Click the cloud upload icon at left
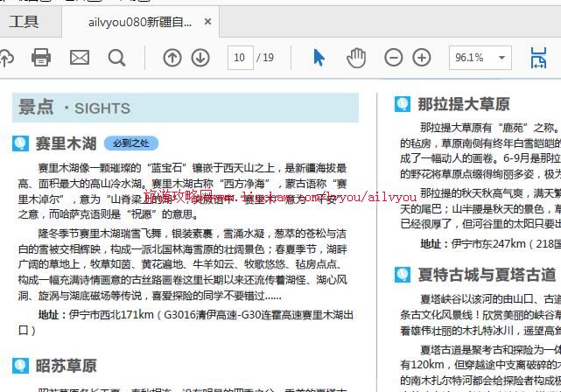This screenshot has width=561, height=392. pyautogui.click(x=5, y=58)
